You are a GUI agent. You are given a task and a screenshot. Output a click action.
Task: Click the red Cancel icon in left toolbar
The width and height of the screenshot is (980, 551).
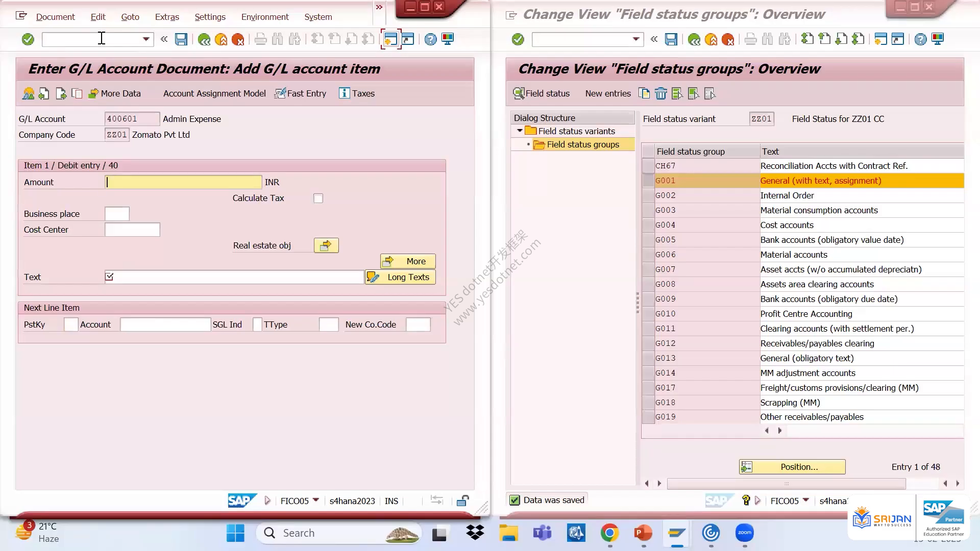[x=238, y=39]
